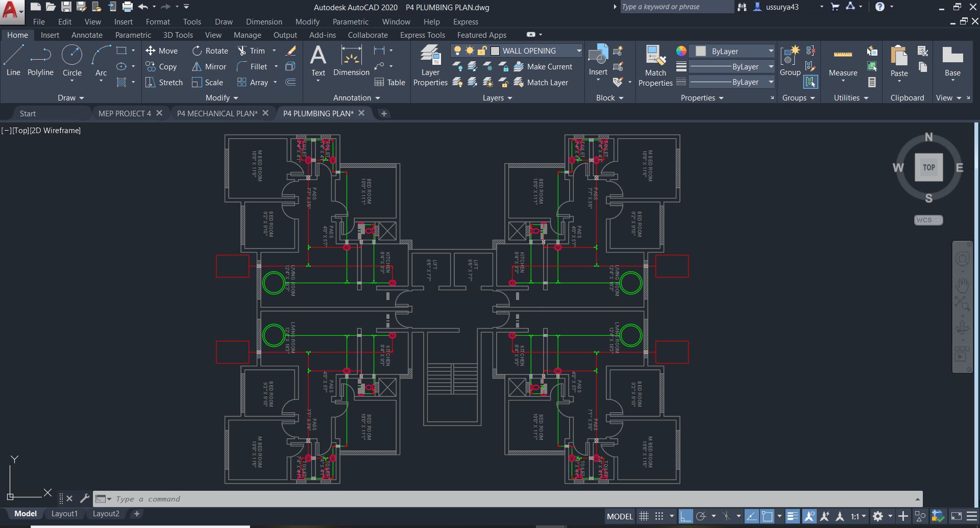The image size is (980, 528).
Task: Open the Modify menu in menu bar
Action: [x=307, y=22]
